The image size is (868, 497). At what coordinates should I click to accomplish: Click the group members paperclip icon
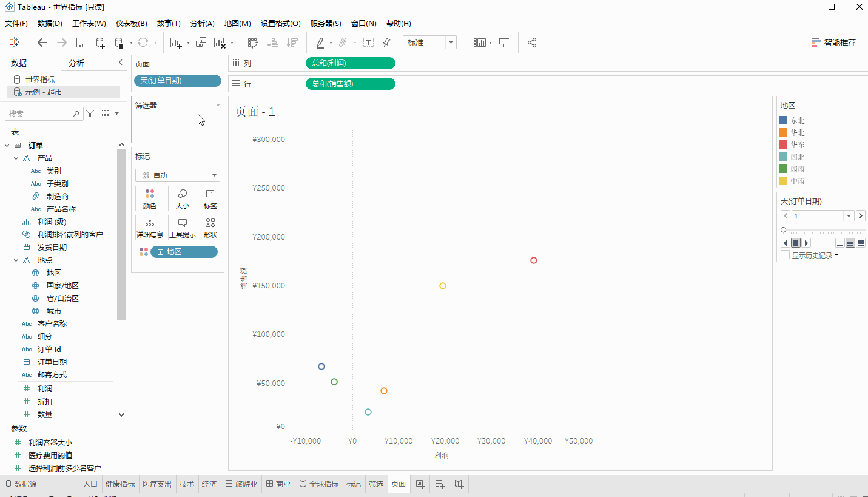click(343, 42)
